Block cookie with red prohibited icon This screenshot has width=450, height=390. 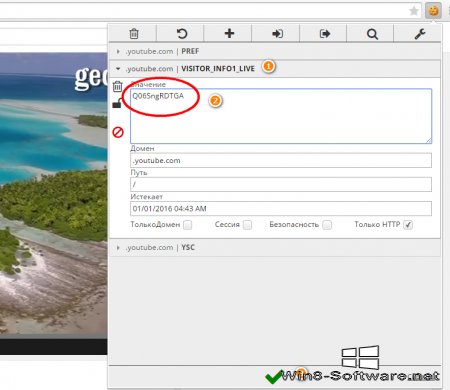(118, 132)
